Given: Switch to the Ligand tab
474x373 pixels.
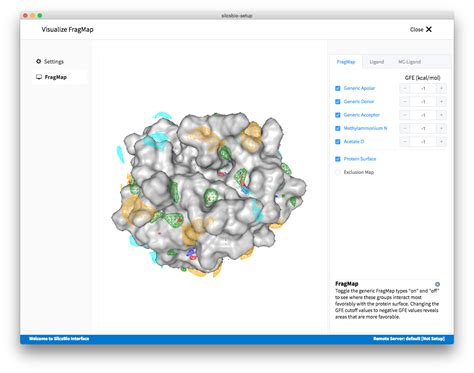Looking at the screenshot, I should [x=377, y=62].
